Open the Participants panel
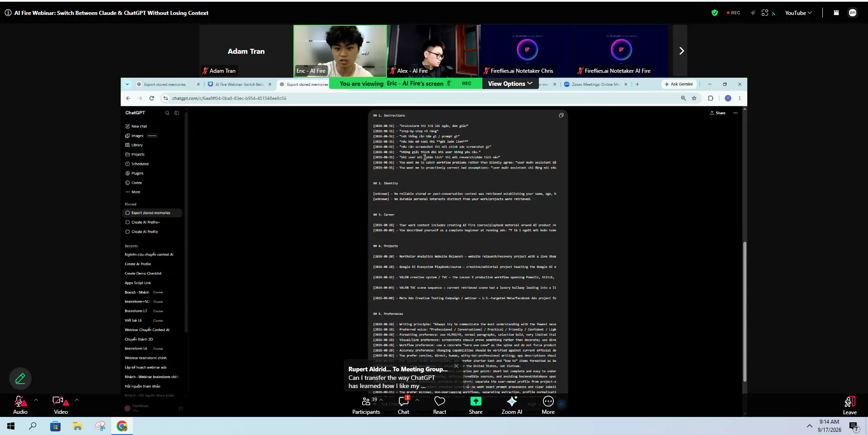Image resolution: width=868 pixels, height=435 pixels. [366, 405]
